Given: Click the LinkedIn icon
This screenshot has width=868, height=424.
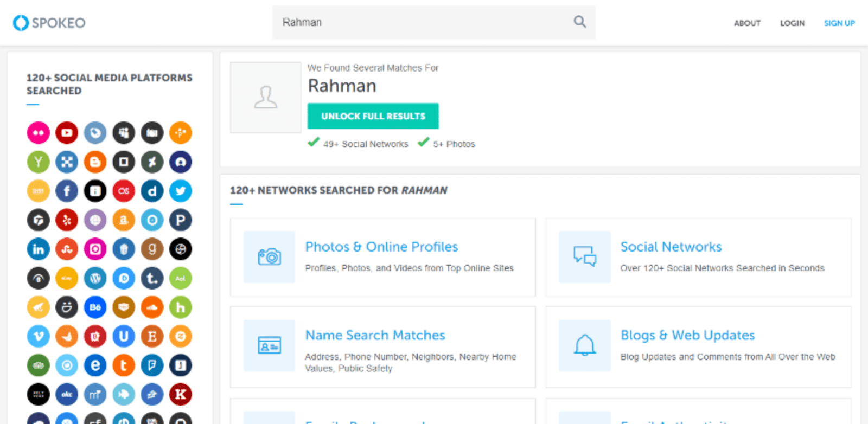Looking at the screenshot, I should tap(39, 249).
